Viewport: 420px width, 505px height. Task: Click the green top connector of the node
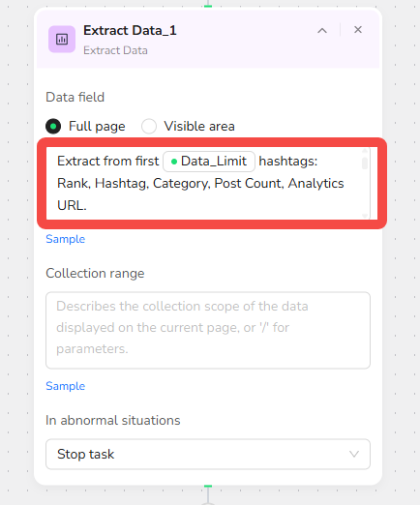tap(208, 6)
